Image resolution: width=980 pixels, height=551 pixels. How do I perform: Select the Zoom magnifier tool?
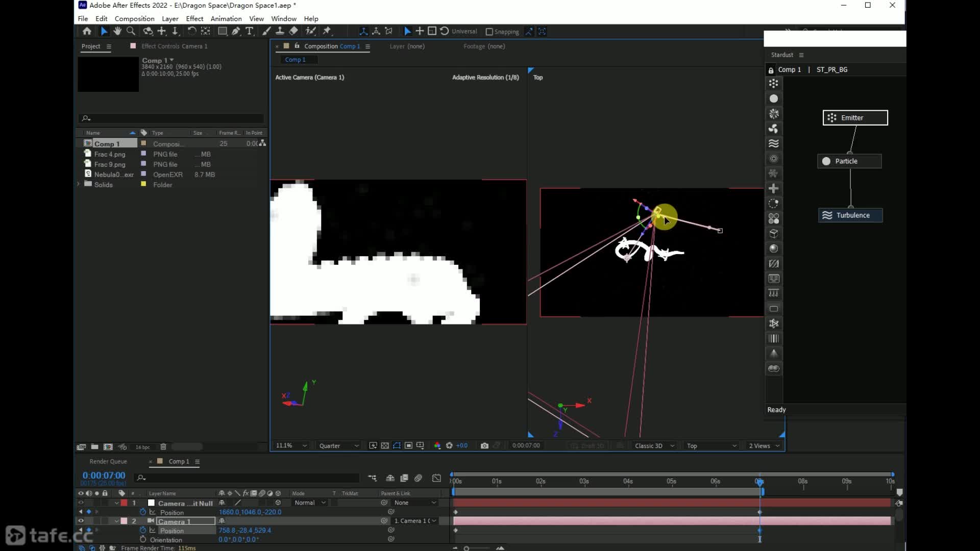(131, 31)
